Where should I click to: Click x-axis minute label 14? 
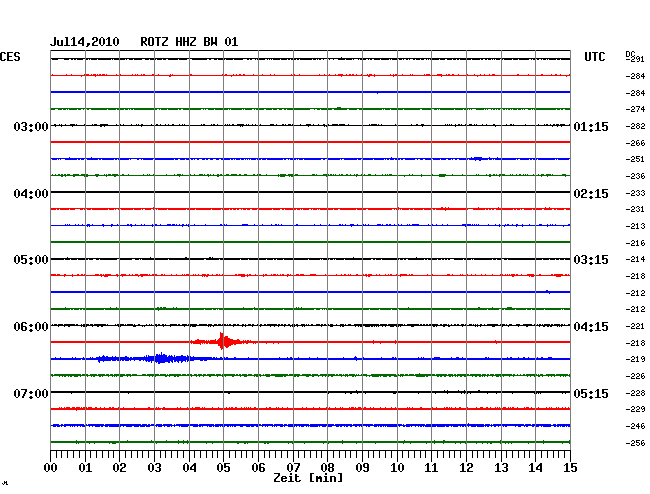pos(535,468)
